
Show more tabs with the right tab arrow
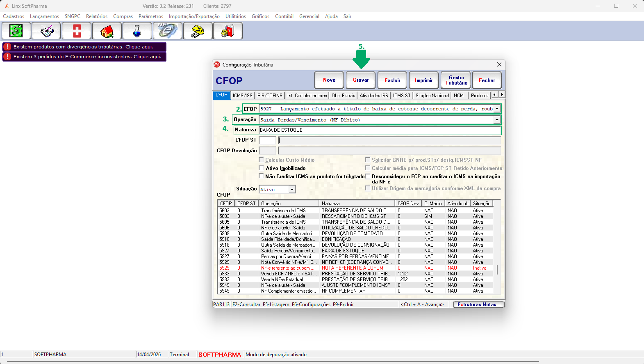pos(502,95)
